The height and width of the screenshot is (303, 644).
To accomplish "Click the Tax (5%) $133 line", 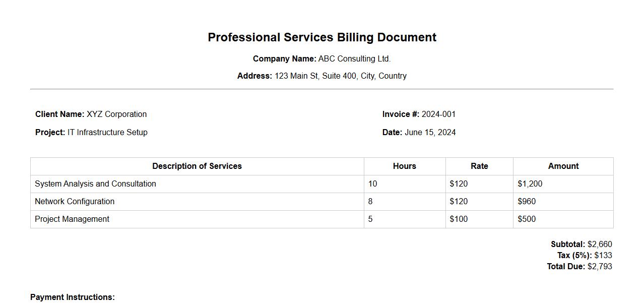I will pyautogui.click(x=585, y=256).
